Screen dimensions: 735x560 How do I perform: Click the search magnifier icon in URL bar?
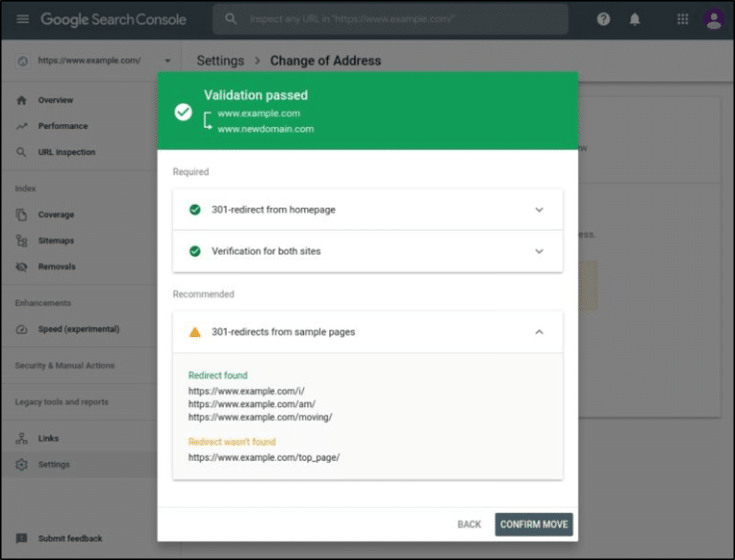230,19
